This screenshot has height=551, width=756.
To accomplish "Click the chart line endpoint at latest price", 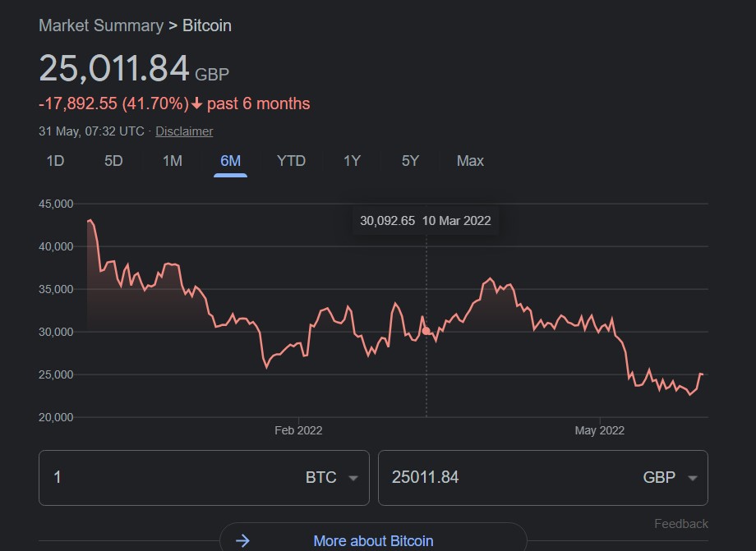I will pos(702,374).
